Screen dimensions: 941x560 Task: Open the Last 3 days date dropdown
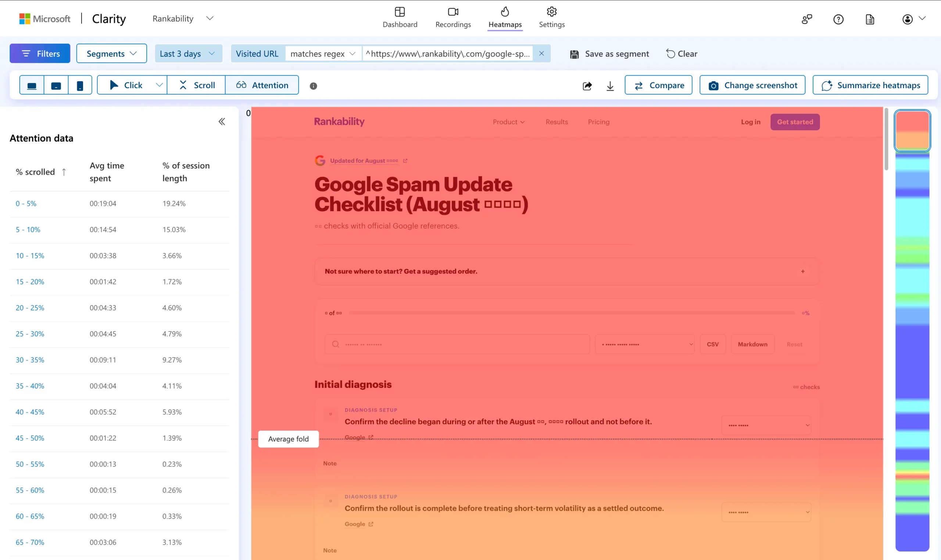tap(188, 54)
